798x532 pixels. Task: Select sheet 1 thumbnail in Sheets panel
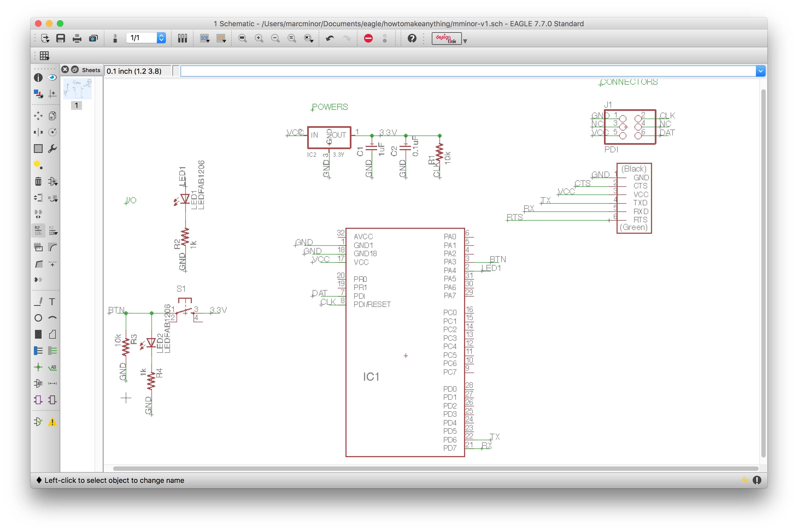click(77, 89)
